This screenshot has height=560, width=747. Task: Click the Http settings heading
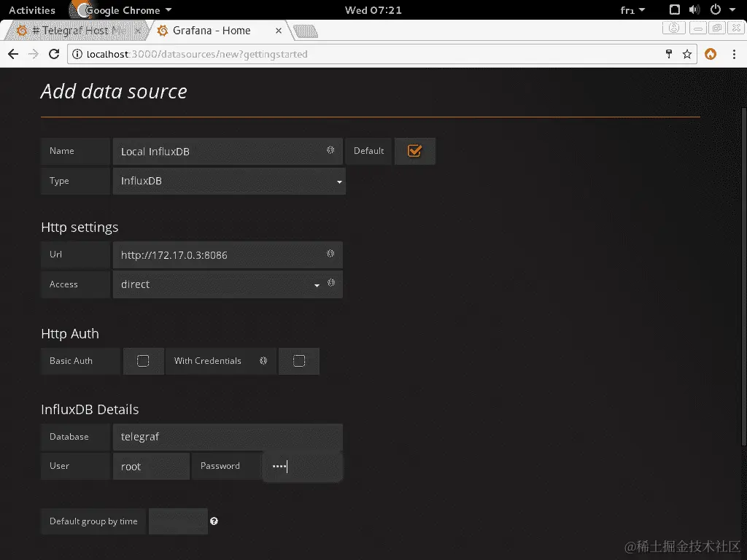coord(80,227)
